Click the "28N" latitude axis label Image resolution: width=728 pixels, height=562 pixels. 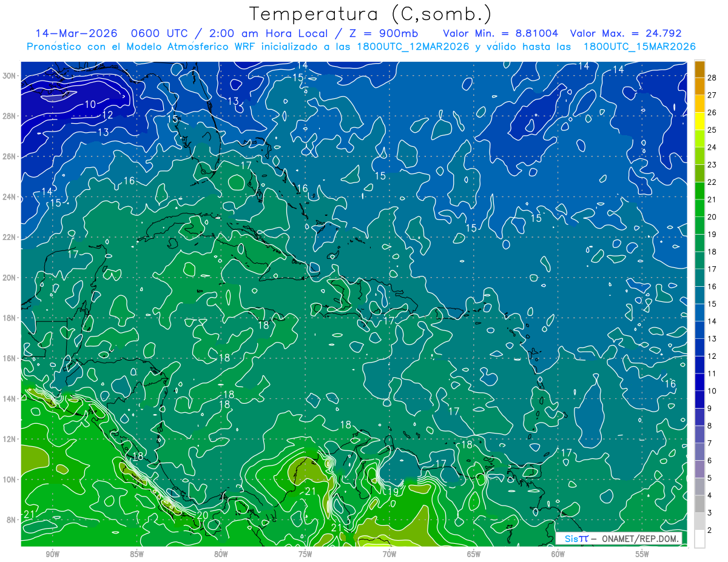pos(10,116)
